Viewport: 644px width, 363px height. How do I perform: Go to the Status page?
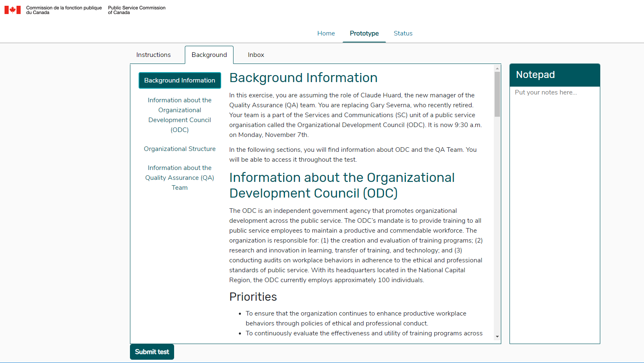coord(403,33)
